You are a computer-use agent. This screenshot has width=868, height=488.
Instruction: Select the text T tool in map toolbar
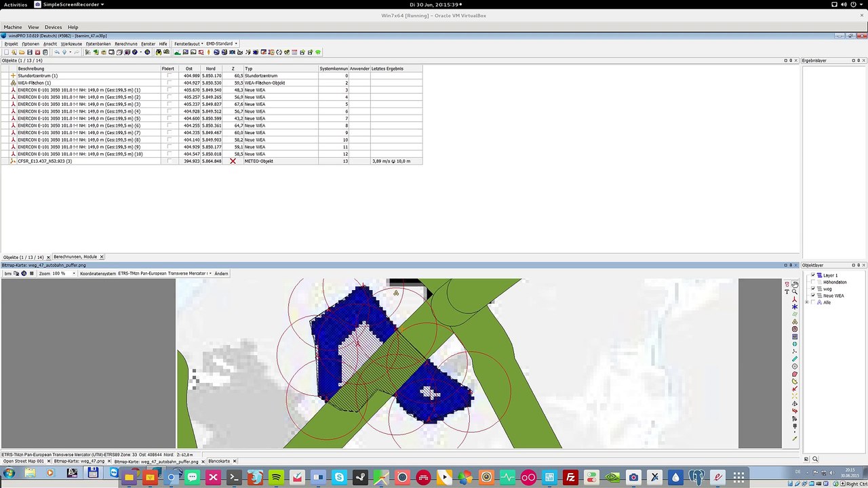[x=787, y=292]
